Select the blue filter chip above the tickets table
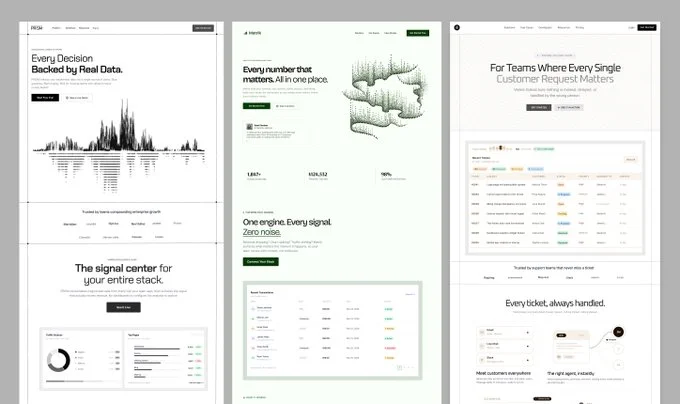Viewport: 680px width, 404px height. [x=536, y=169]
